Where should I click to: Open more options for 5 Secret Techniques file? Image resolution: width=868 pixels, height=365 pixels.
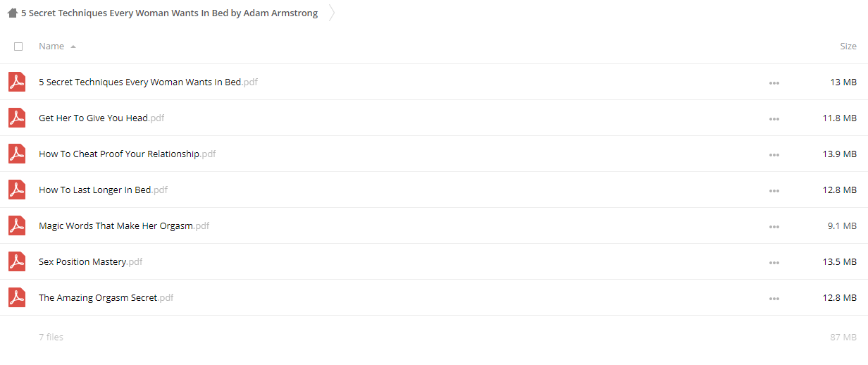tap(774, 82)
